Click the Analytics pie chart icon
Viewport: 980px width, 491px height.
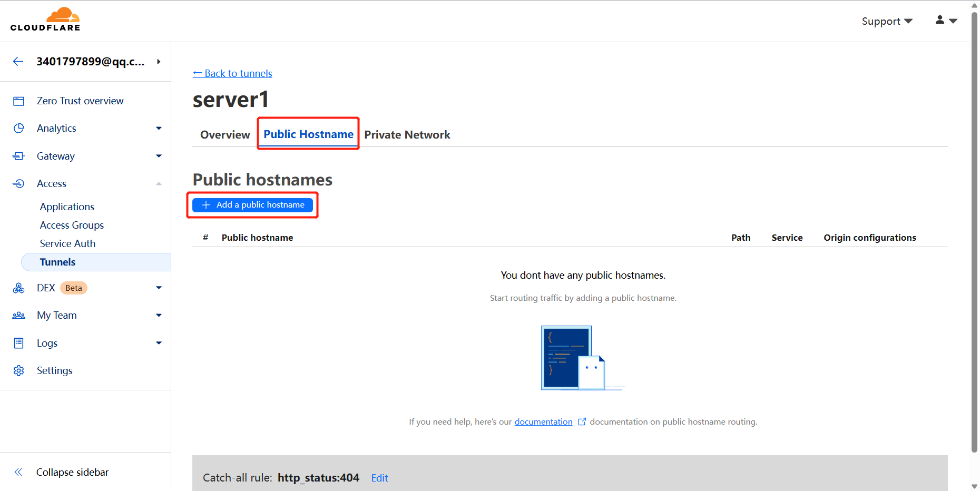[x=19, y=129]
